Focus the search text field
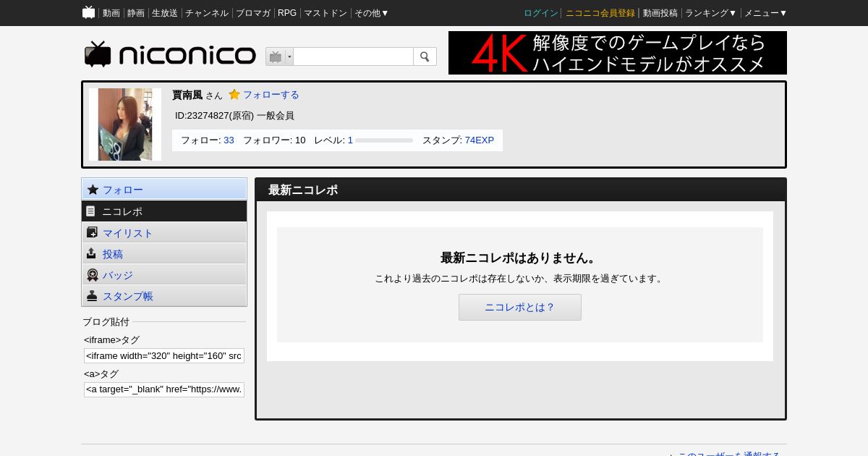Image resolution: width=868 pixels, height=456 pixels. (x=353, y=56)
